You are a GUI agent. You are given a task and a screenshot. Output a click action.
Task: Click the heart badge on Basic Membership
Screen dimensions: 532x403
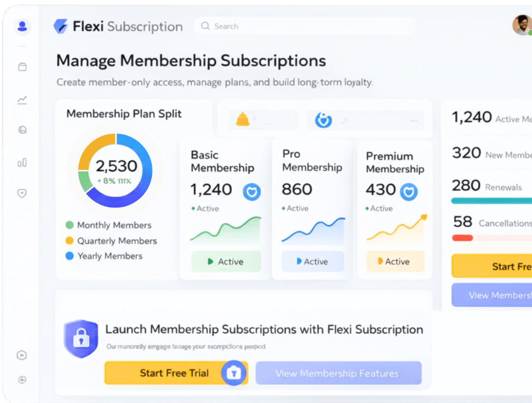click(252, 192)
